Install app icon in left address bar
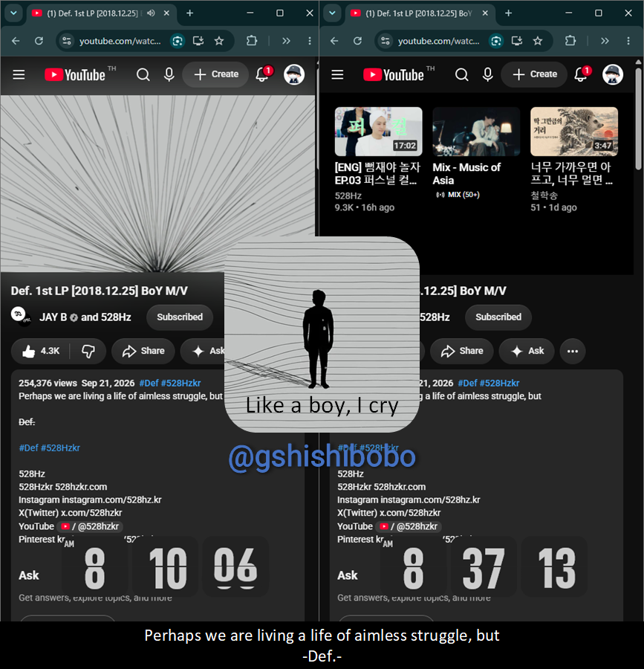644x669 pixels. (198, 41)
